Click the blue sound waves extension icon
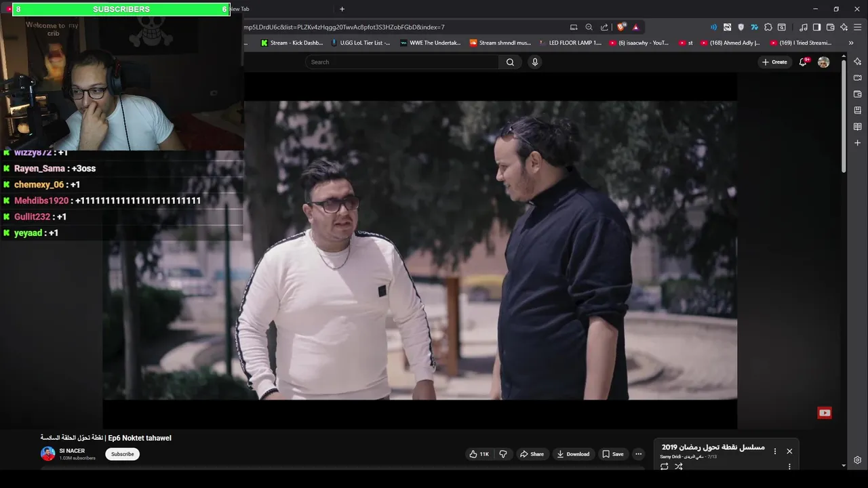868x488 pixels. [x=713, y=27]
